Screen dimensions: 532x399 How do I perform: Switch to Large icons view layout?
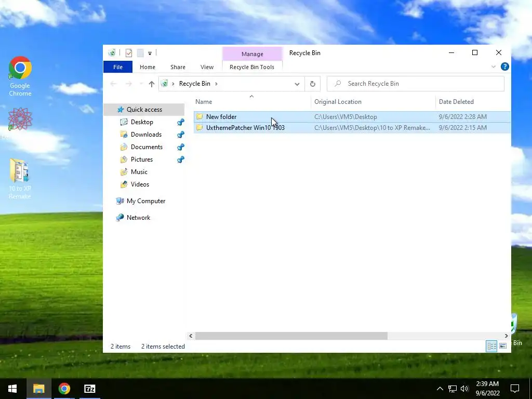pyautogui.click(x=503, y=346)
